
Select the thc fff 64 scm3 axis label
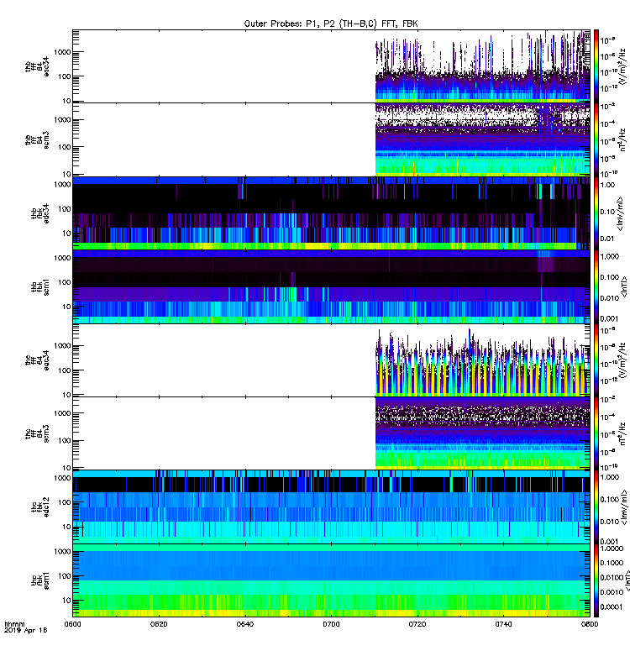(37, 433)
